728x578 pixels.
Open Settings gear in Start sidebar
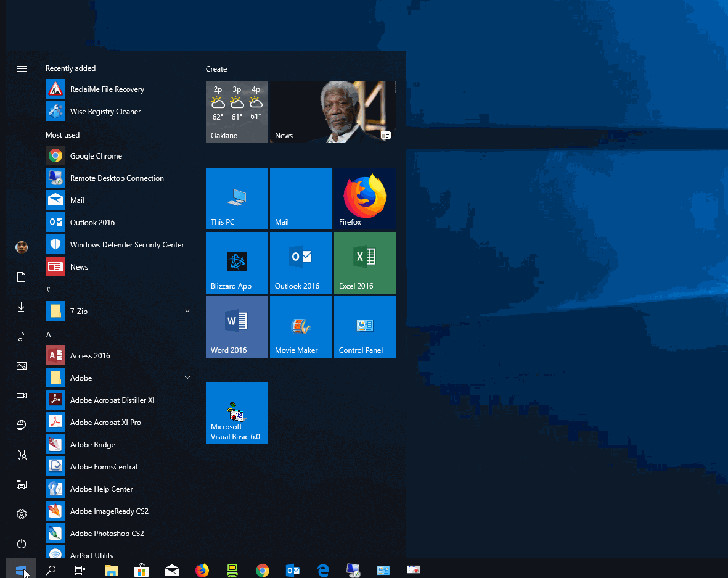22,514
